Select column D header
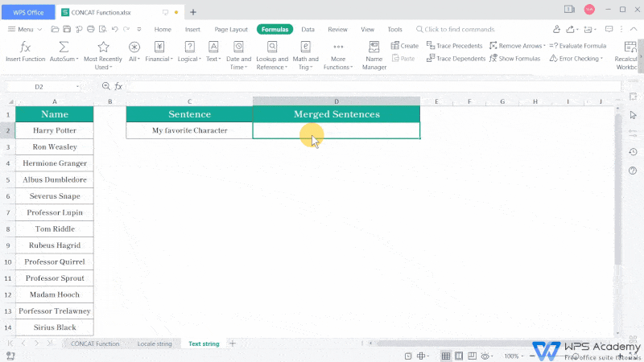 point(336,101)
